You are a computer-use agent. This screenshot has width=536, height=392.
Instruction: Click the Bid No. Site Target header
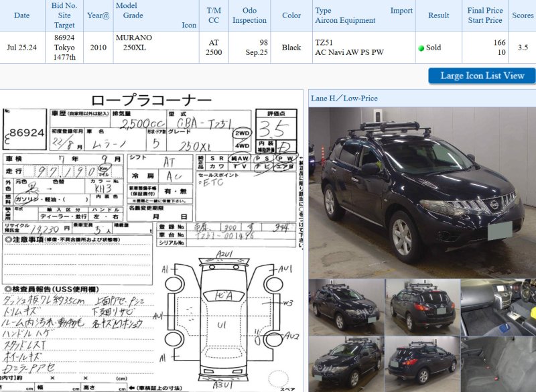[64, 15]
